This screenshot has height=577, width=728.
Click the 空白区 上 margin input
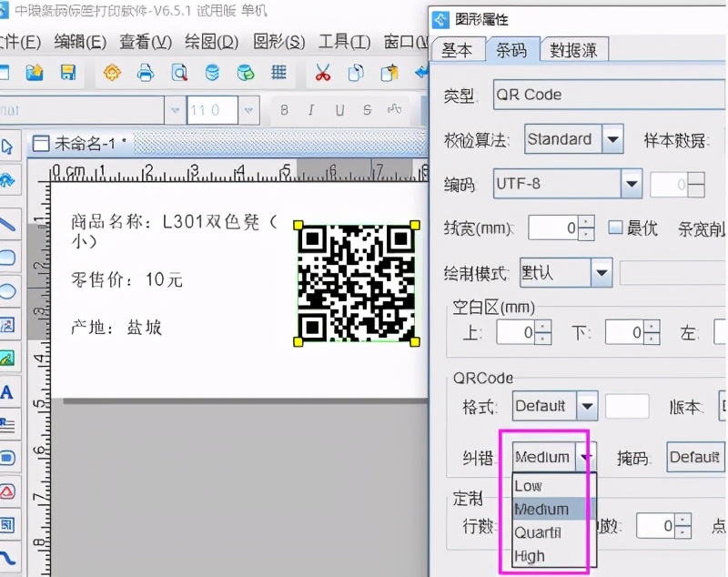click(x=516, y=332)
